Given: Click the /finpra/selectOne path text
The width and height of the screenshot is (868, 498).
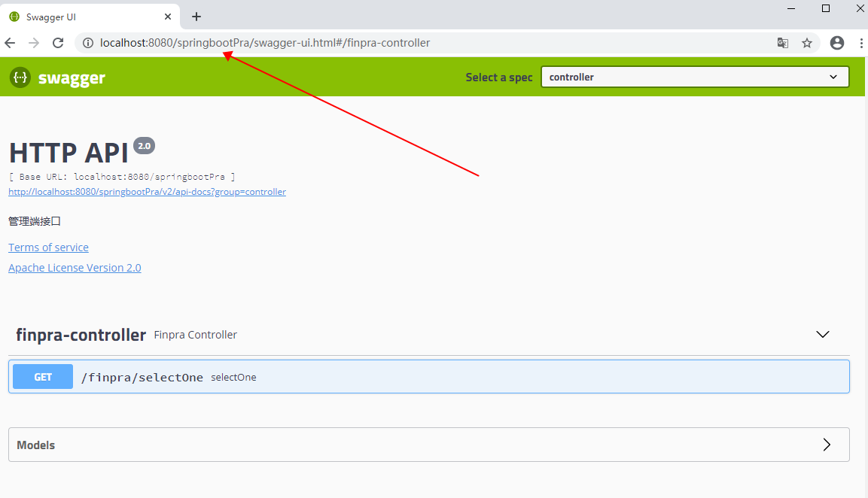Looking at the screenshot, I should coord(142,378).
